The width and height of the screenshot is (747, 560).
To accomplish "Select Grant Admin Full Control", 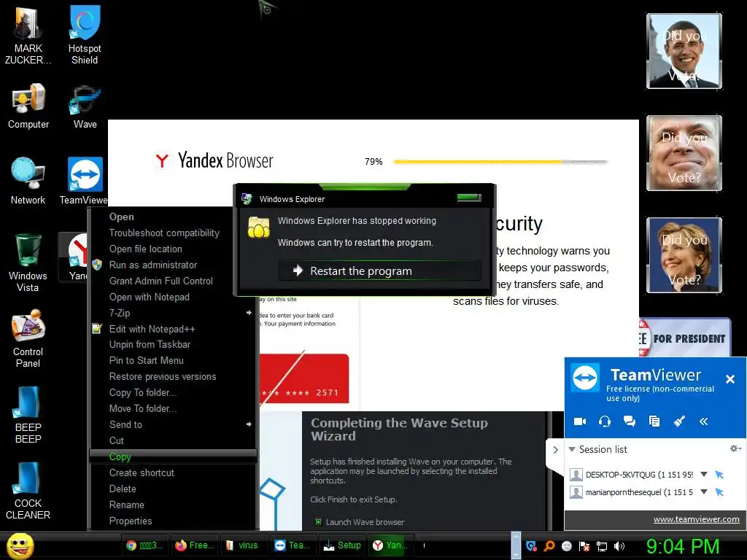I will (174, 281).
